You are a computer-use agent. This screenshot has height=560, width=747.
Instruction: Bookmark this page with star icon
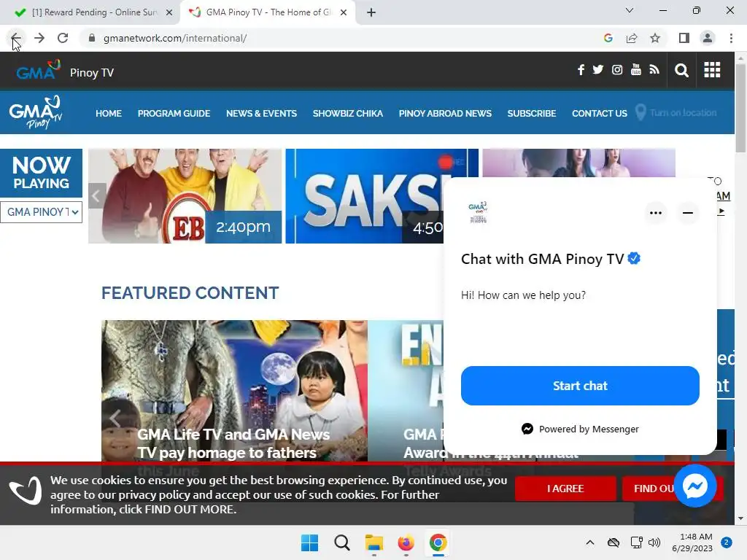(656, 38)
